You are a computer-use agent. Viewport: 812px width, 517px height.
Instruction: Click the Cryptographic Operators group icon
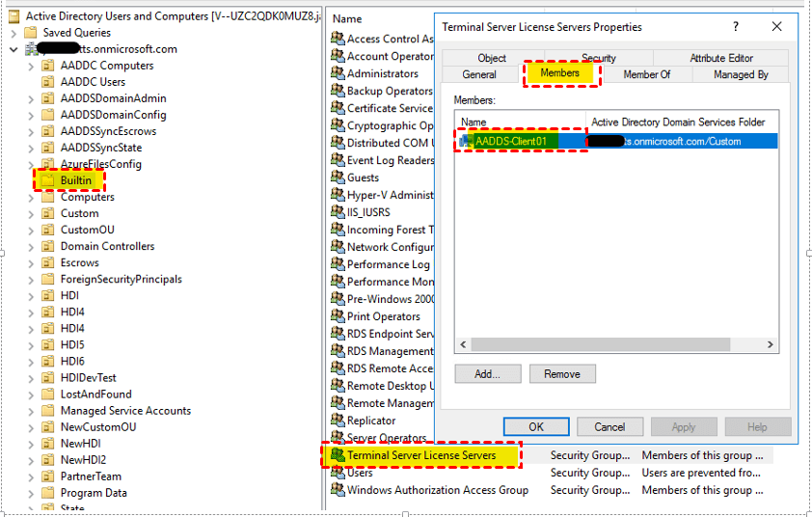338,124
